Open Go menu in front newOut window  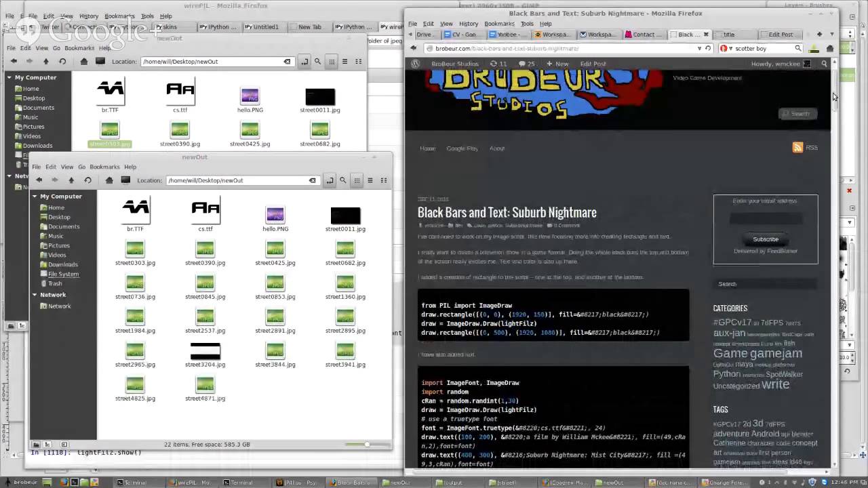81,167
